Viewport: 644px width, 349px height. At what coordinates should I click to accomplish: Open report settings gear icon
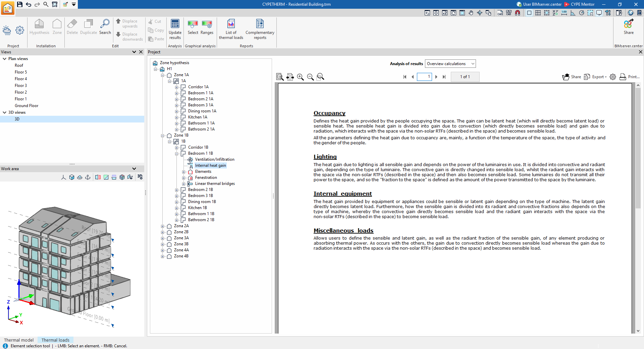(x=613, y=77)
